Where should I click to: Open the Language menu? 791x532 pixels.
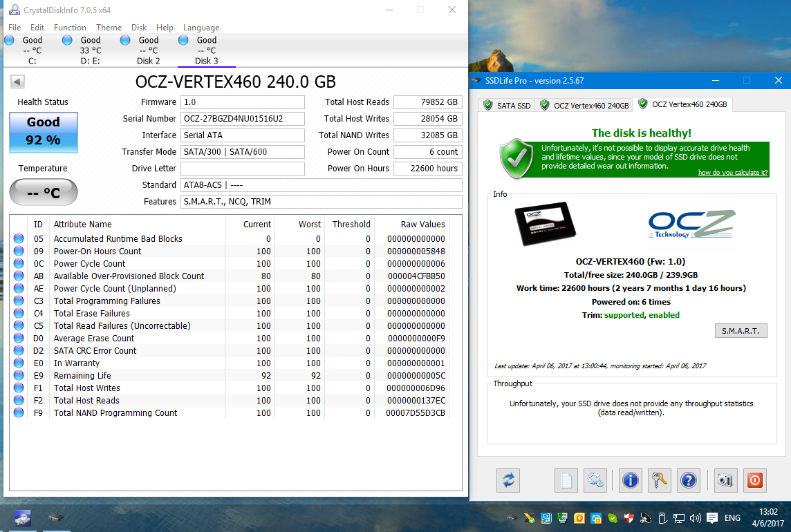point(201,28)
